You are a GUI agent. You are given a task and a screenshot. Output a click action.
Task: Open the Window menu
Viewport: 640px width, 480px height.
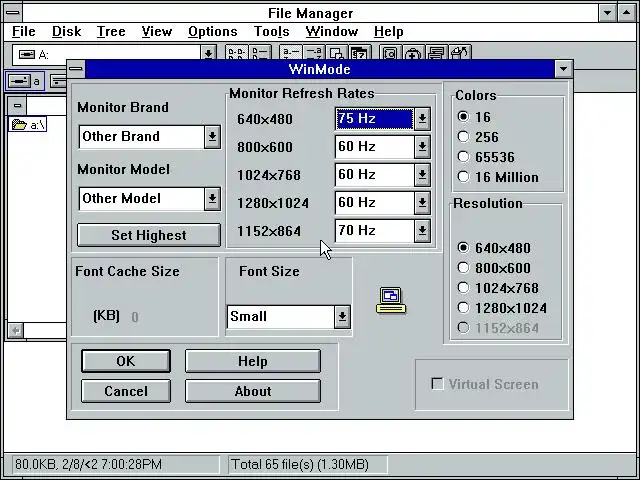[x=332, y=31]
